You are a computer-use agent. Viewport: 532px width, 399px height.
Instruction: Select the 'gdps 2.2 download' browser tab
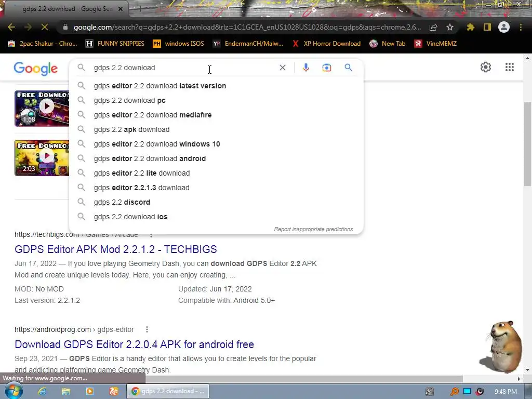pyautogui.click(x=67, y=9)
